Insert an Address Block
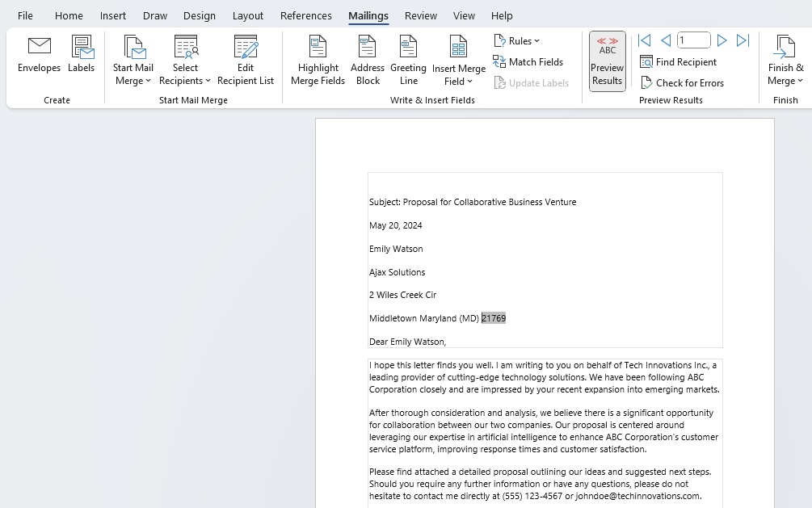 point(368,61)
